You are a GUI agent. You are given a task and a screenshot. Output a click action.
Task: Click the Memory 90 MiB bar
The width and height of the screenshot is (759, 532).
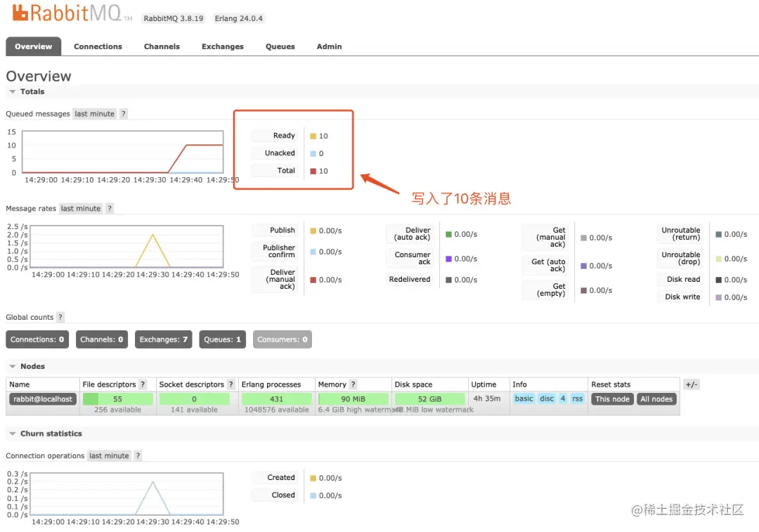point(353,399)
